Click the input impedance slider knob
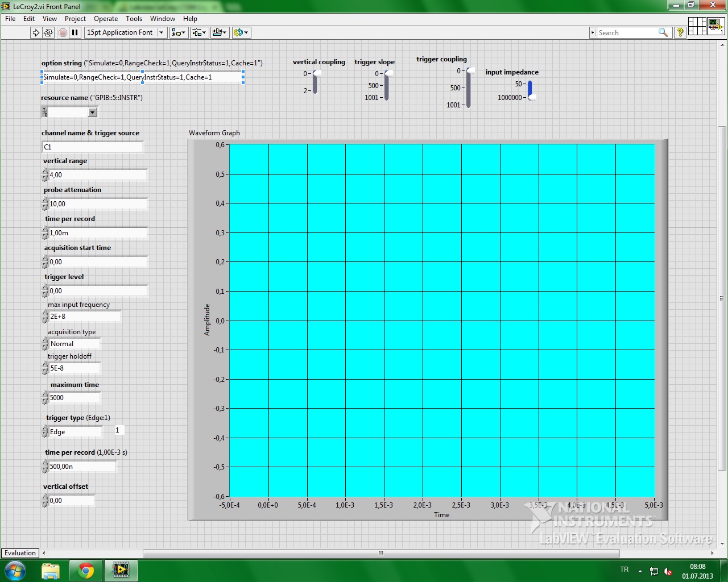 pos(532,97)
